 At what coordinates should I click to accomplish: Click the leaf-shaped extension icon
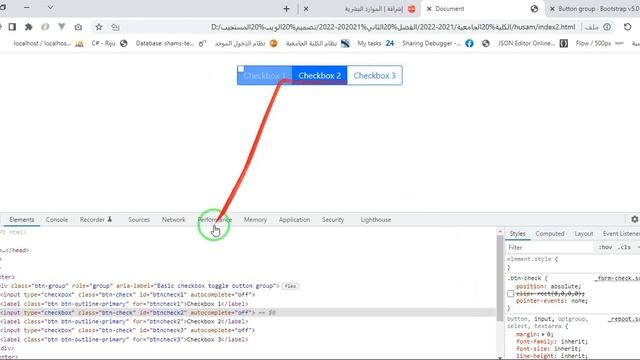45,27
